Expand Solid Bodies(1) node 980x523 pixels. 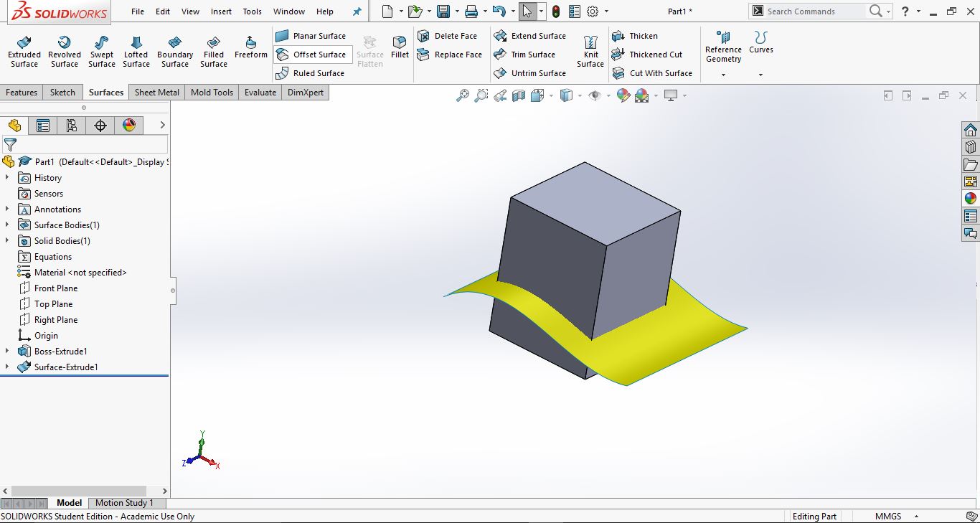tap(7, 241)
